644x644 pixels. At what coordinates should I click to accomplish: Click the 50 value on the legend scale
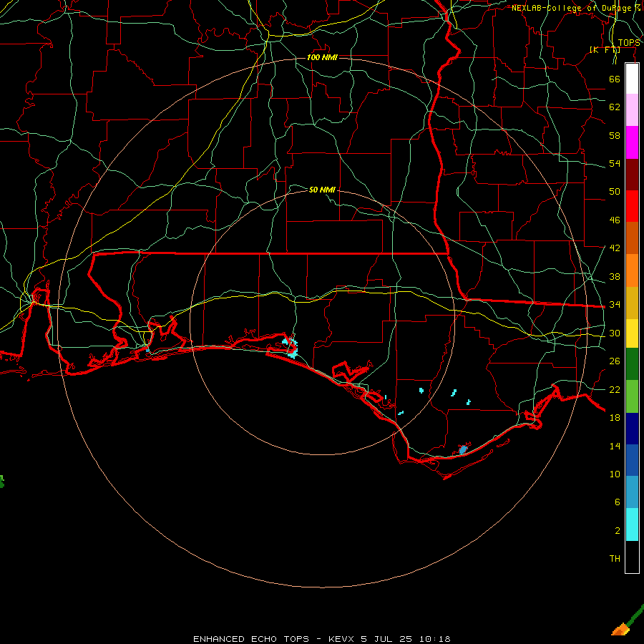click(615, 191)
